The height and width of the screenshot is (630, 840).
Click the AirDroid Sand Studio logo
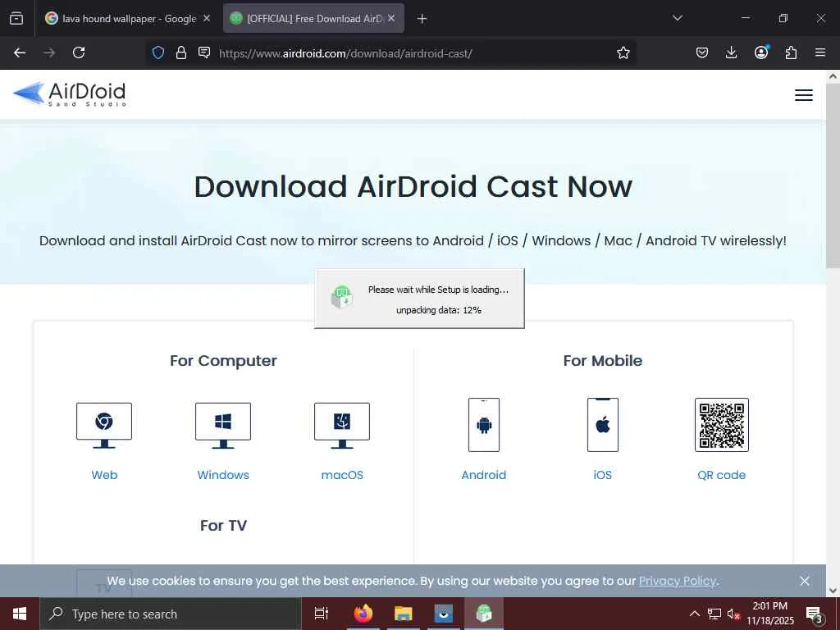(70, 94)
